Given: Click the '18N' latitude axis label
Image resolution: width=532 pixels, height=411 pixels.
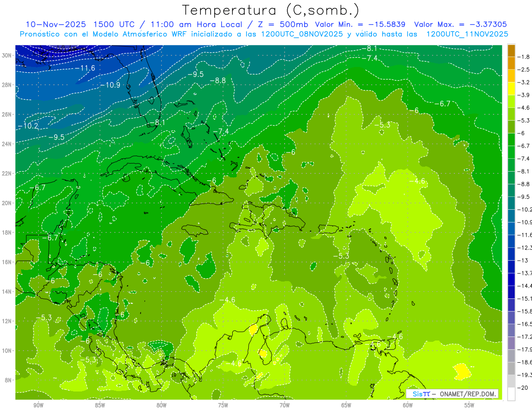Looking at the screenshot, I should 7,232.
